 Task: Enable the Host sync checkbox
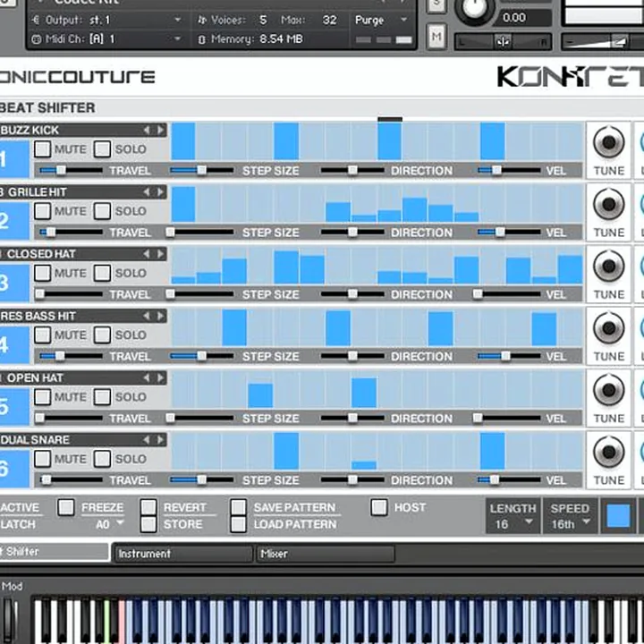coord(378,508)
